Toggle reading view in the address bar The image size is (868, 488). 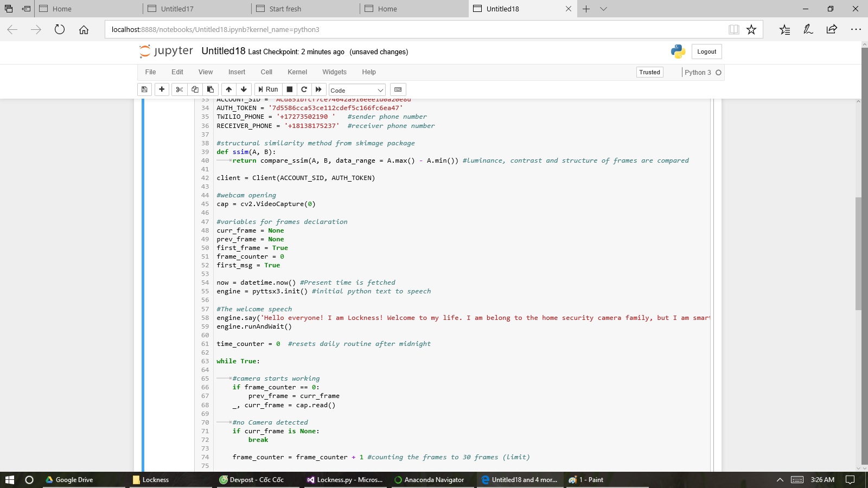pyautogui.click(x=734, y=29)
